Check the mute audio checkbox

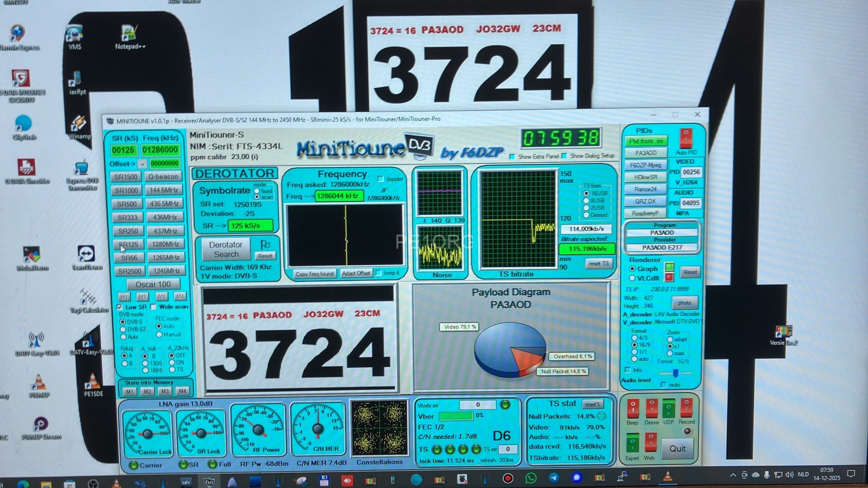(664, 384)
